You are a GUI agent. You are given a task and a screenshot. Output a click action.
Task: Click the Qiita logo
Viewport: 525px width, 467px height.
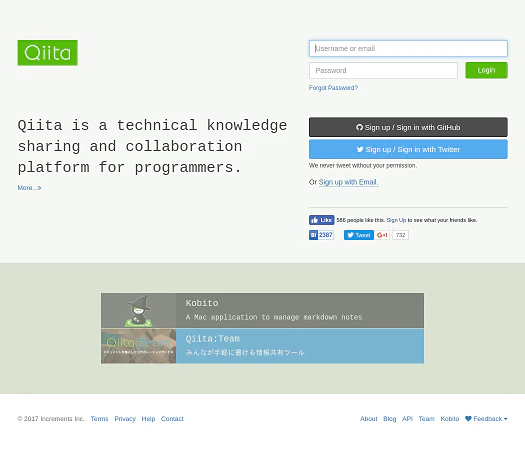(48, 53)
